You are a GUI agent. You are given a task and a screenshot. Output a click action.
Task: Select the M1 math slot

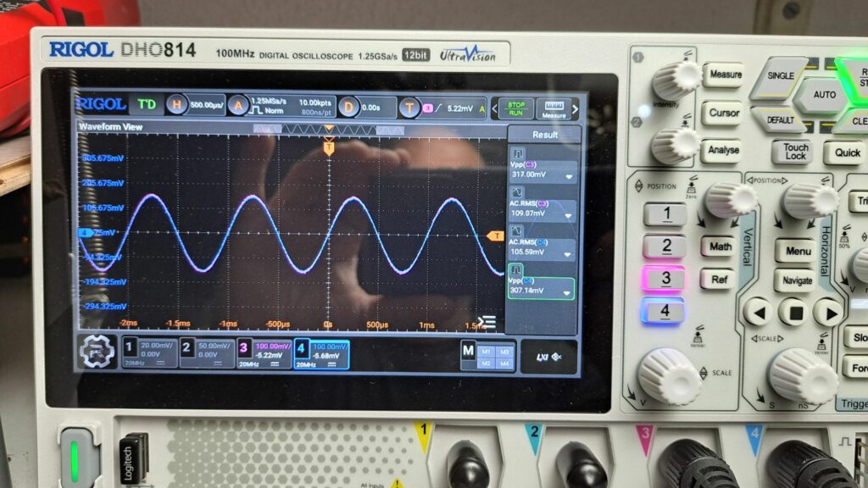[x=486, y=352]
